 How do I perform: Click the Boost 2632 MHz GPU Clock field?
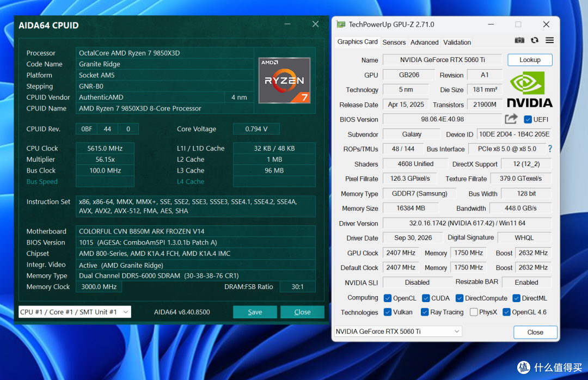(533, 253)
